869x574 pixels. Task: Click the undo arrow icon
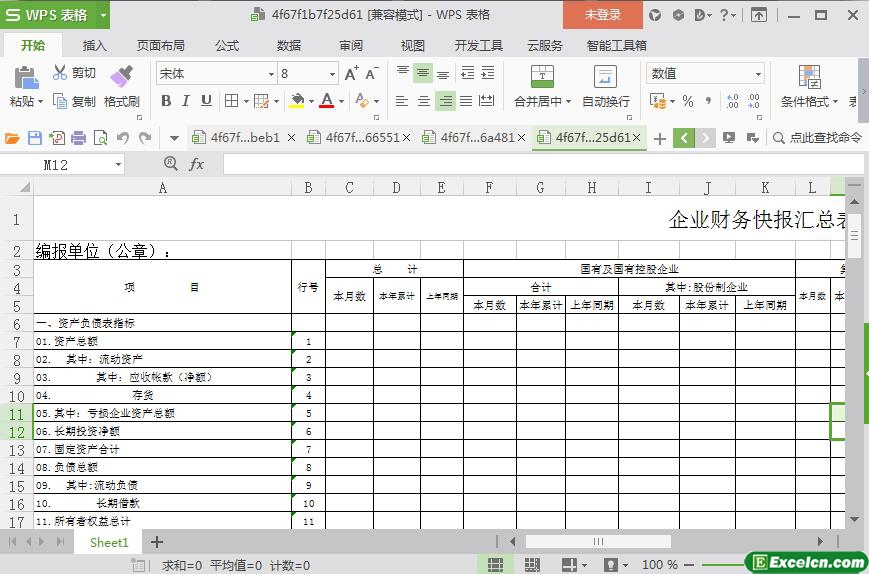(x=122, y=138)
